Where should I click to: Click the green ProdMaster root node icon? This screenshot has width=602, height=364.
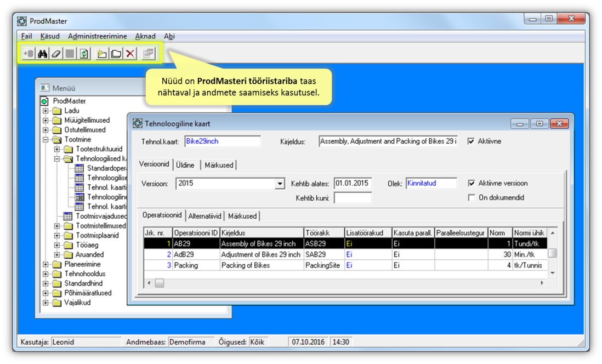[44, 101]
